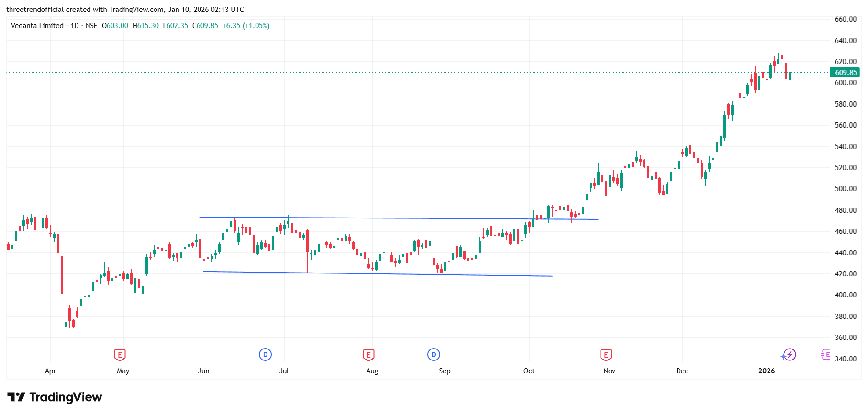Viewport: 868px width, 415px height.
Task: Click the 1D interval label
Action: (x=75, y=26)
